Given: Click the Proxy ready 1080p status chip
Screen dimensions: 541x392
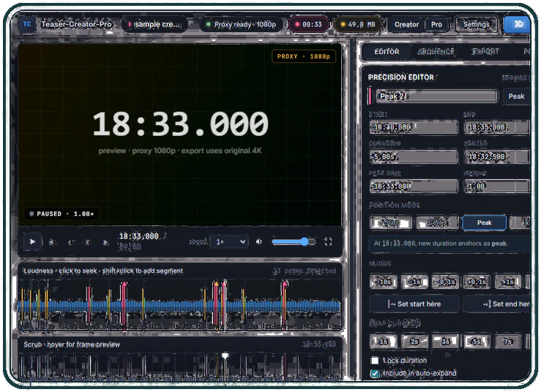Looking at the screenshot, I should (x=242, y=24).
